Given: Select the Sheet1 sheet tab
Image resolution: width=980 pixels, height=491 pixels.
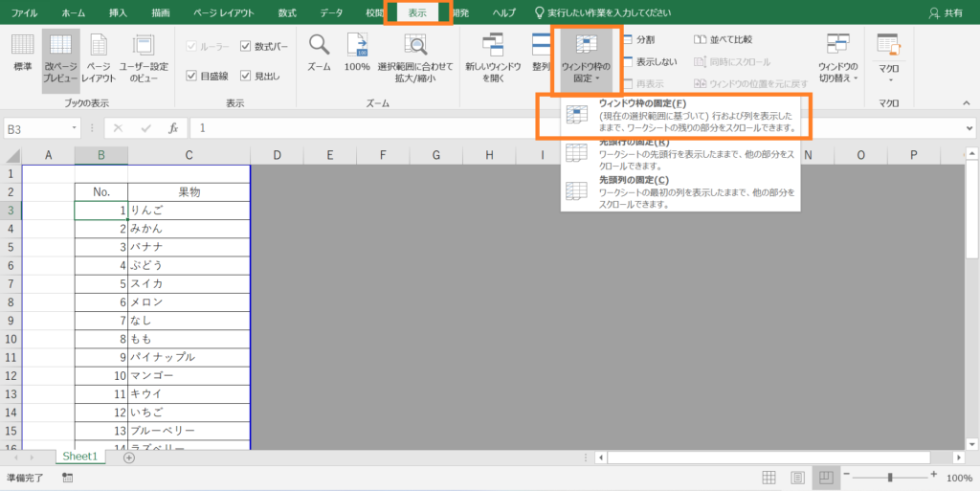Looking at the screenshot, I should tap(80, 457).
